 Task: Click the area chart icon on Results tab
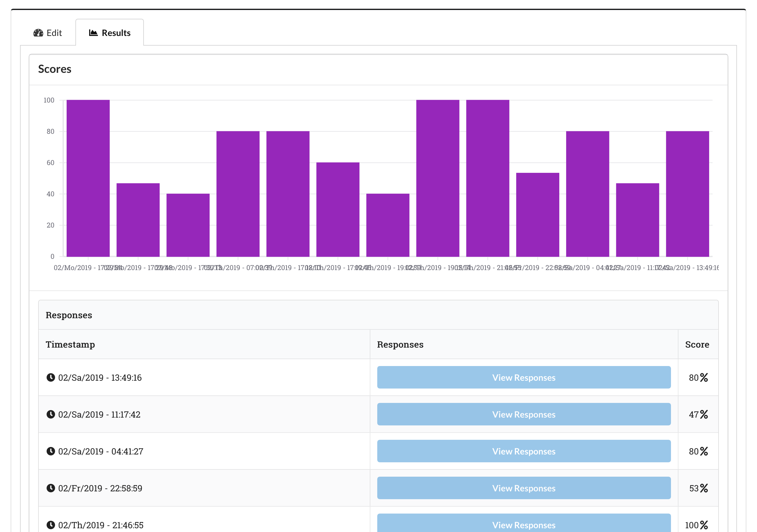pos(93,33)
